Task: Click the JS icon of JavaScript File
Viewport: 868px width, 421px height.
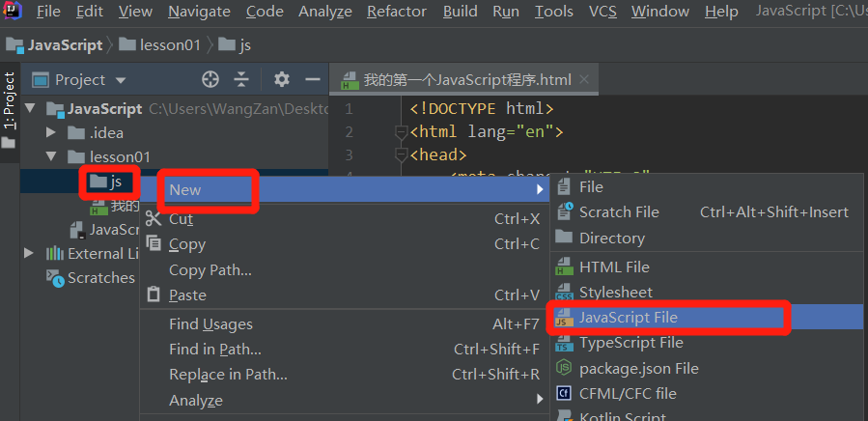Action: (564, 318)
